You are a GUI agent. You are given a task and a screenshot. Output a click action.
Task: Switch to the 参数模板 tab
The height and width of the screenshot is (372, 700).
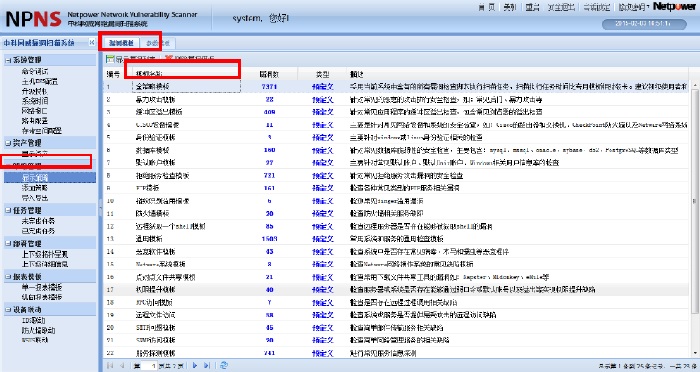click(x=158, y=43)
